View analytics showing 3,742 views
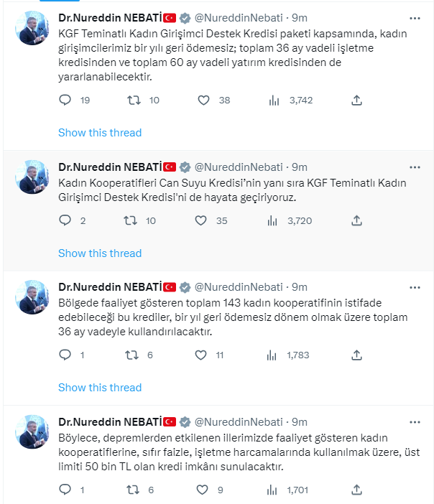Viewport: 434px width, 504px height. click(x=274, y=101)
